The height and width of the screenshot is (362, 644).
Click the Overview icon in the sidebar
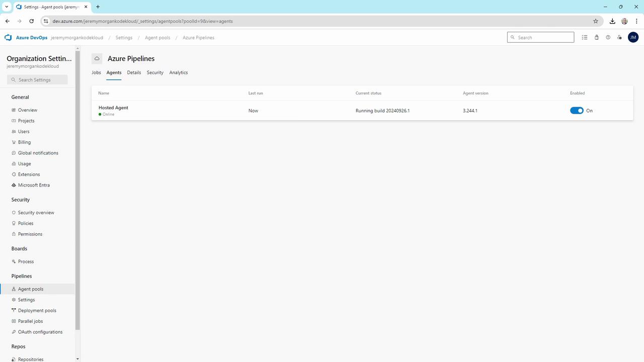click(14, 110)
